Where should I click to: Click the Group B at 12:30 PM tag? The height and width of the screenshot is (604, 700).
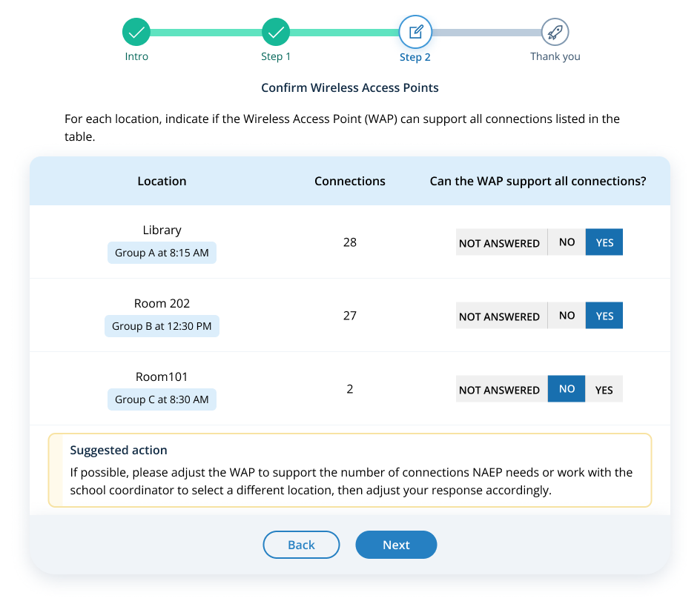[162, 326]
